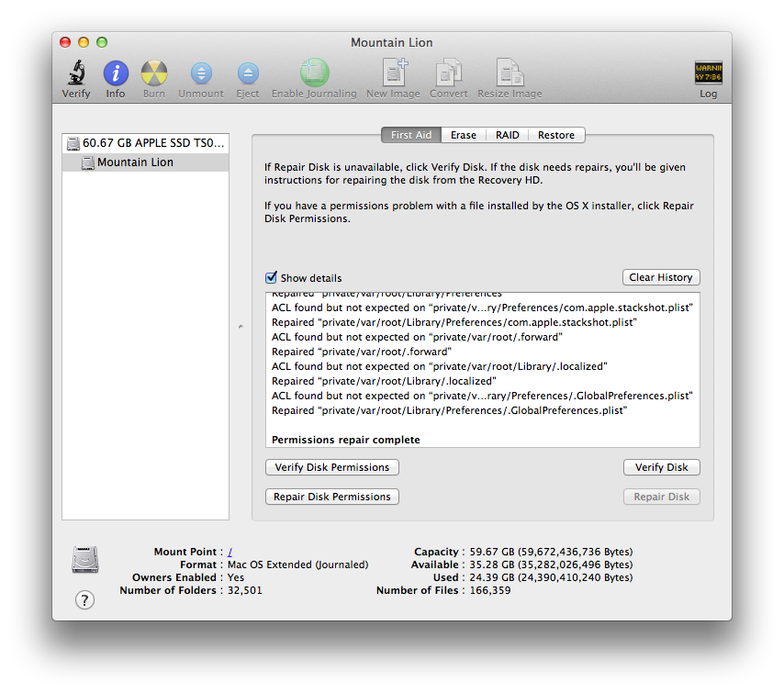Click Verify Disk Permissions button

332,467
